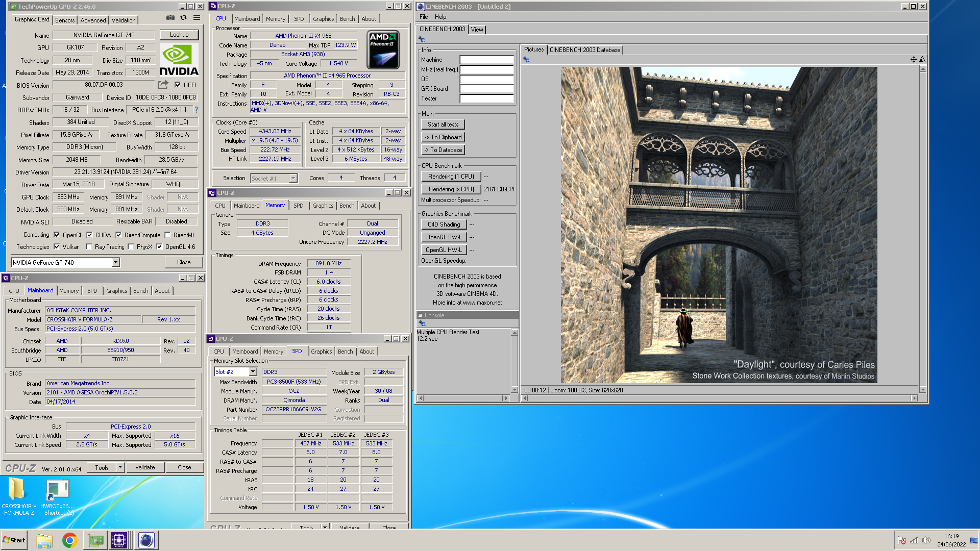This screenshot has height=551, width=980.
Task: Open the Tools dropdown arrow in CPU-Z Mainboard window
Action: pos(120,467)
